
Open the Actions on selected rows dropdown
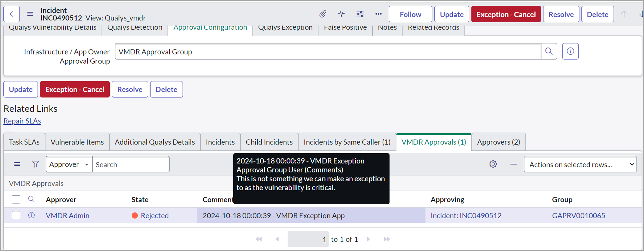[580, 164]
